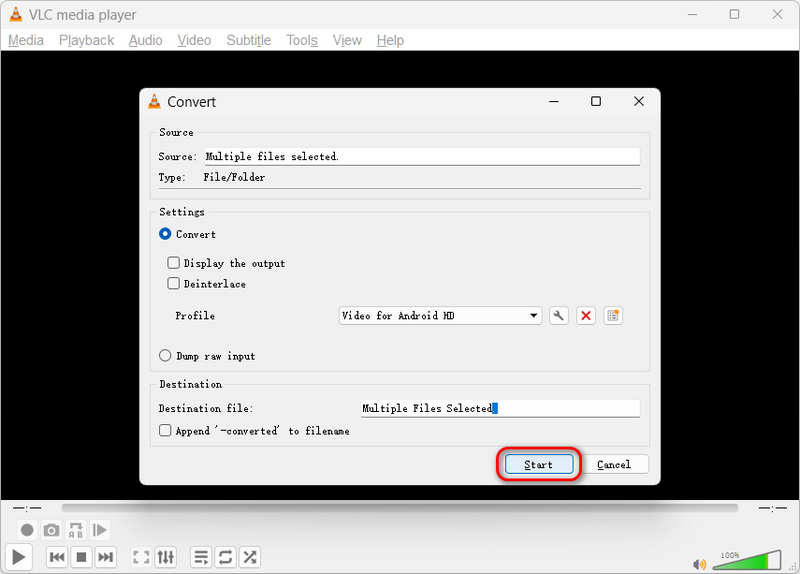This screenshot has height=574, width=800.
Task: Toggle A-B loop button
Action: 76,530
